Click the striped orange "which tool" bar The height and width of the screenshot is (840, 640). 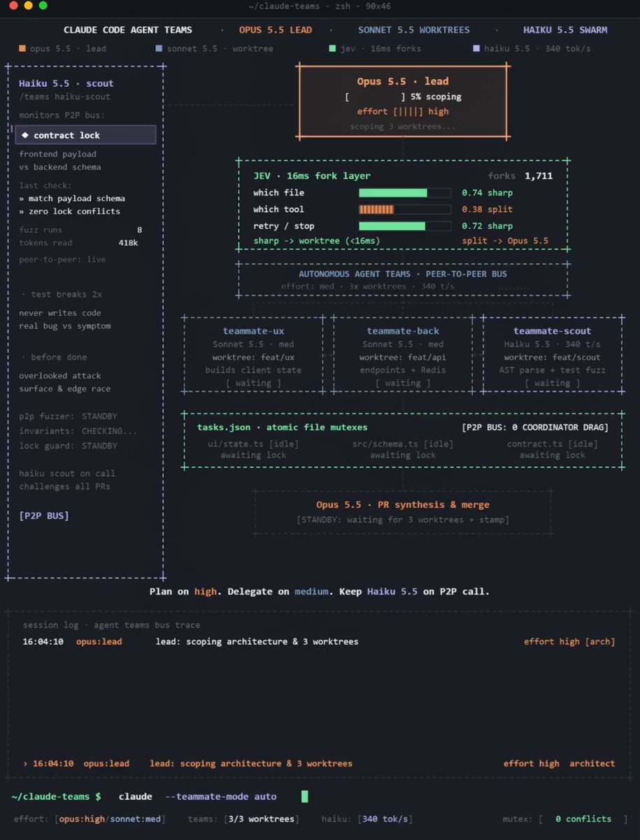405,209
